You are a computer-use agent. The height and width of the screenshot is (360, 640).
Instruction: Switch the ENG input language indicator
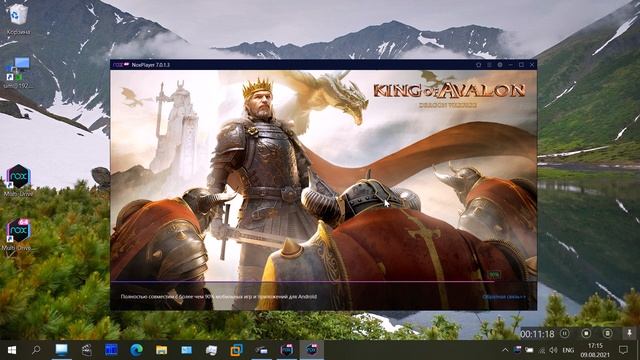(568, 350)
